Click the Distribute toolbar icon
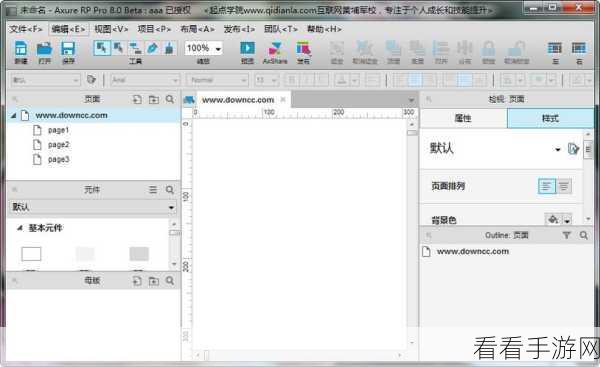This screenshot has height=367, width=600. coord(465,49)
